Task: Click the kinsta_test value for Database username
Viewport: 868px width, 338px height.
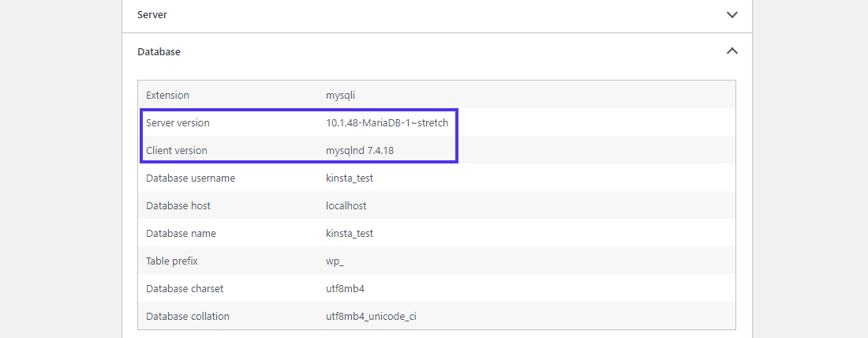Action: pyautogui.click(x=349, y=178)
